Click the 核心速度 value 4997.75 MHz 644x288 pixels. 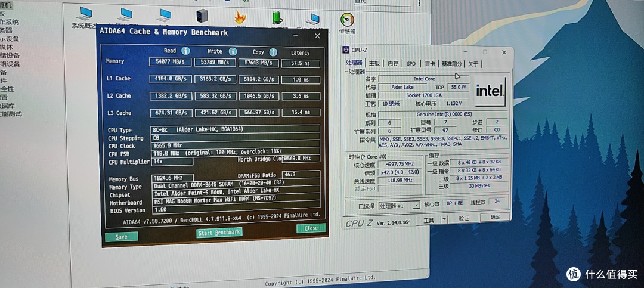(x=400, y=163)
